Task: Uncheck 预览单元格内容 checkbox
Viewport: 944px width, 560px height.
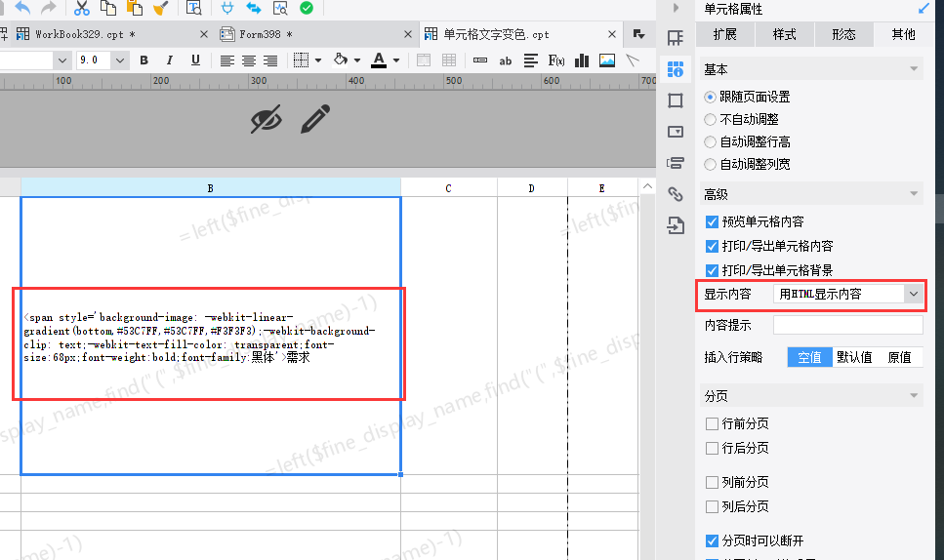Action: point(712,222)
